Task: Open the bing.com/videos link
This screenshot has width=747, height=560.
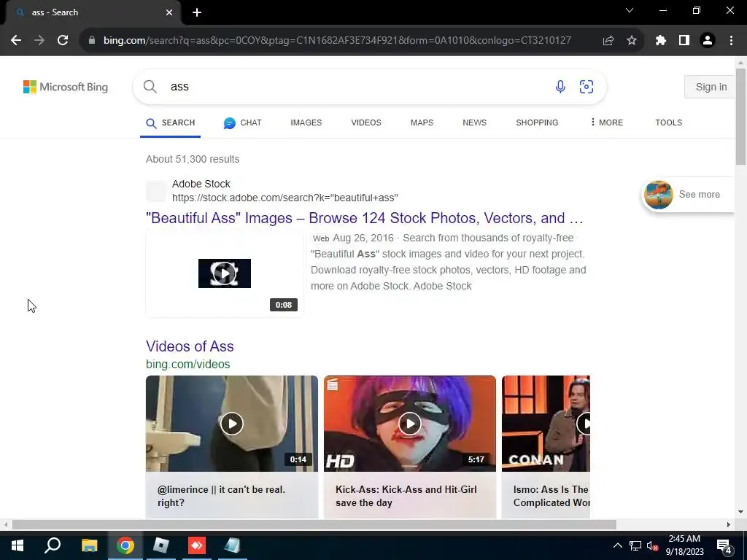Action: [187, 365]
